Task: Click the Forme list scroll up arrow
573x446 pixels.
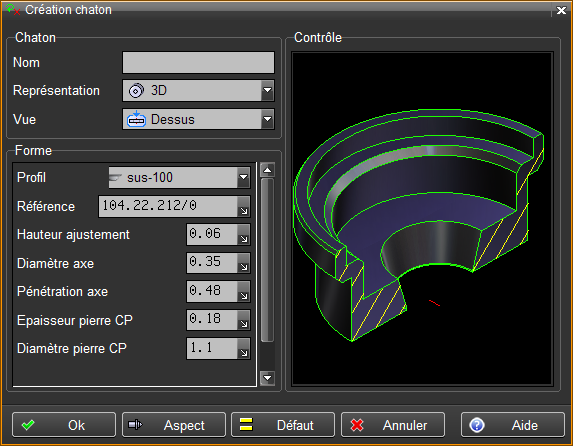Action: coord(267,170)
